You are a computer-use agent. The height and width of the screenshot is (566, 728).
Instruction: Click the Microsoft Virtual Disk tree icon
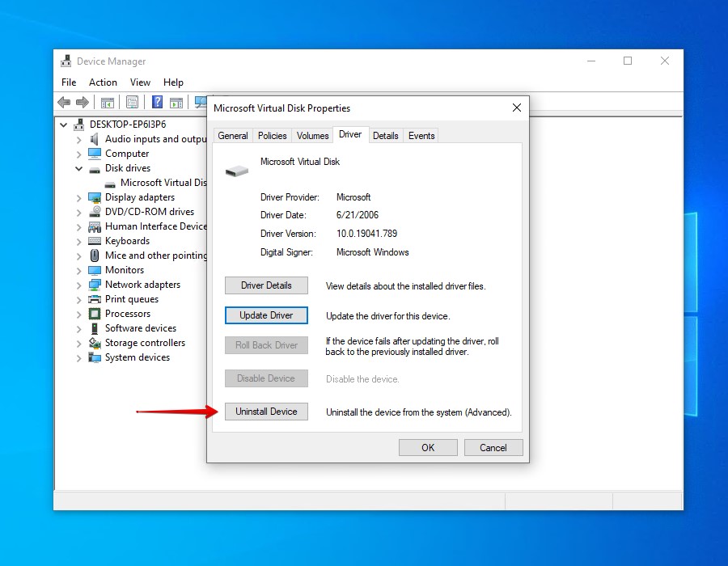[x=109, y=184]
